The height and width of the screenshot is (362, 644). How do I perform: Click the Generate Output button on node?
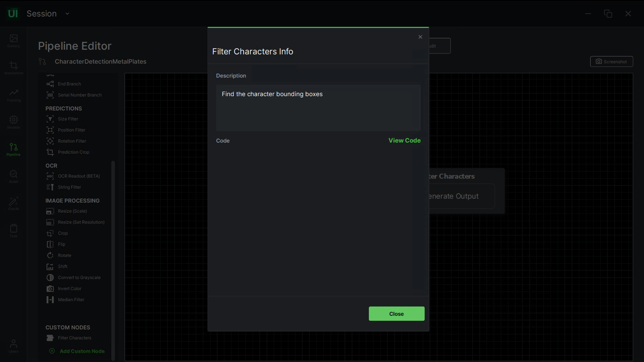(461, 196)
